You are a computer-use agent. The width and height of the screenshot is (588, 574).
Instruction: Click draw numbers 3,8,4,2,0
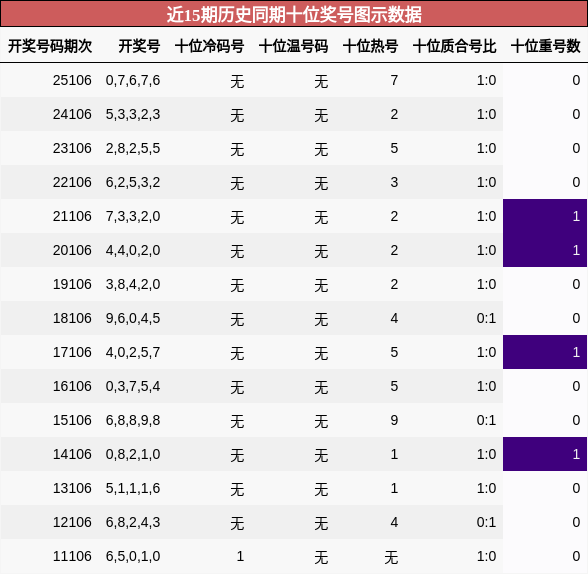point(133,284)
